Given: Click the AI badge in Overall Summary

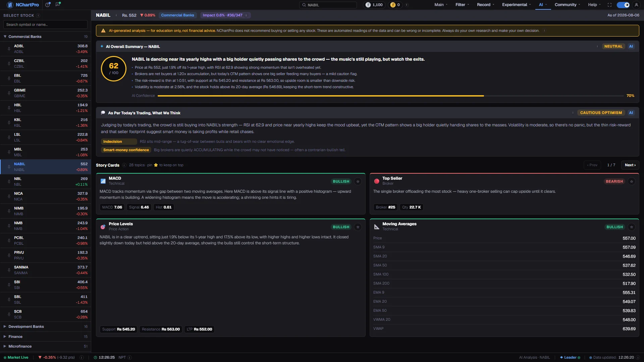Looking at the screenshot, I should tap(631, 46).
